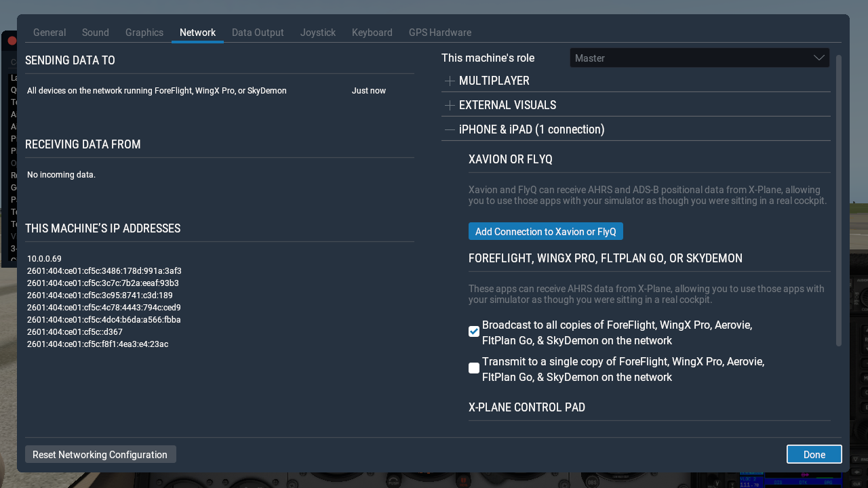Click the right panel vertical scrollbar
This screenshot has width=868, height=488.
point(839,203)
